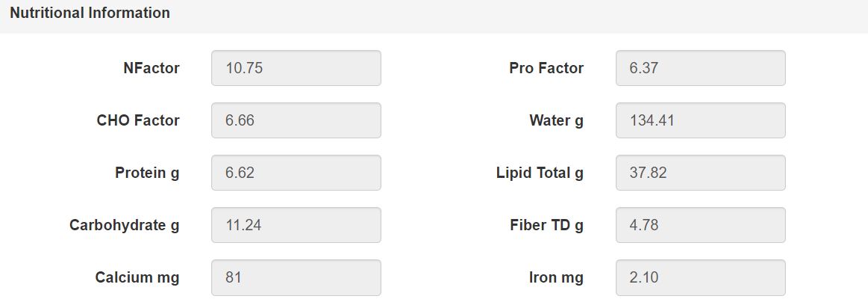The width and height of the screenshot is (868, 302).
Task: Click the CHO Factor label text
Action: 138,120
